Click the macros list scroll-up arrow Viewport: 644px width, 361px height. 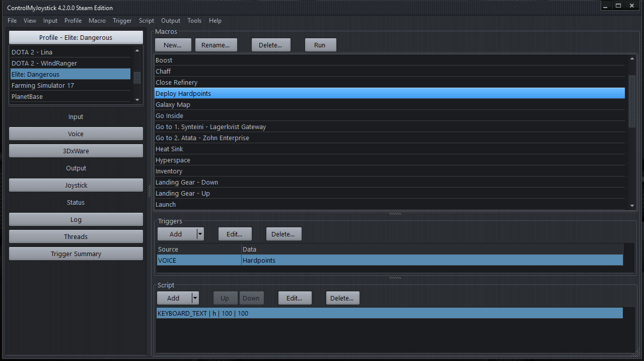point(632,59)
